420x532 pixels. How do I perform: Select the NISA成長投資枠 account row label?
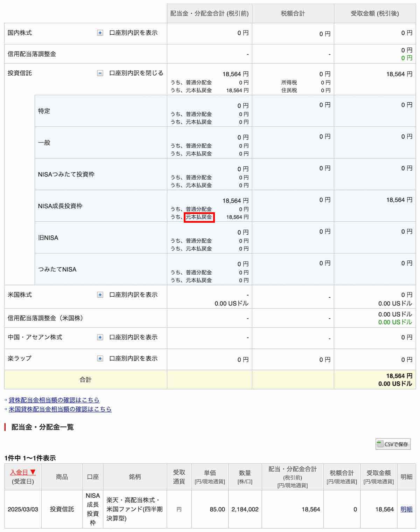[60, 206]
